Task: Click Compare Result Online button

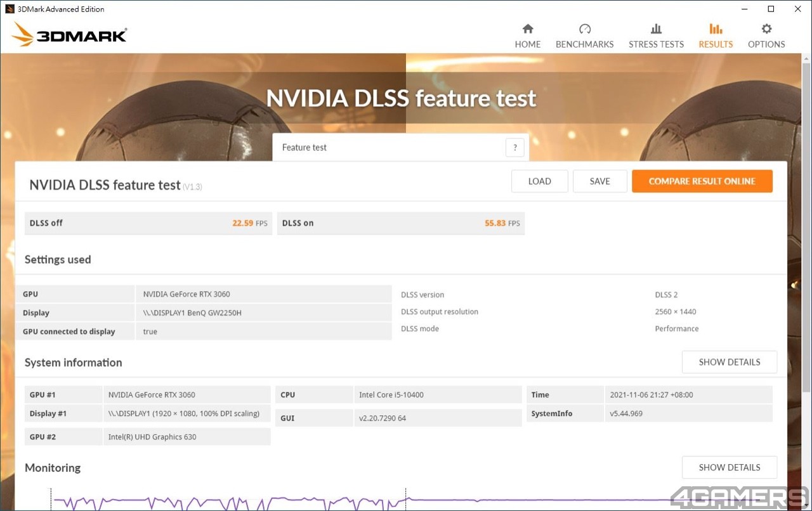Action: (702, 181)
